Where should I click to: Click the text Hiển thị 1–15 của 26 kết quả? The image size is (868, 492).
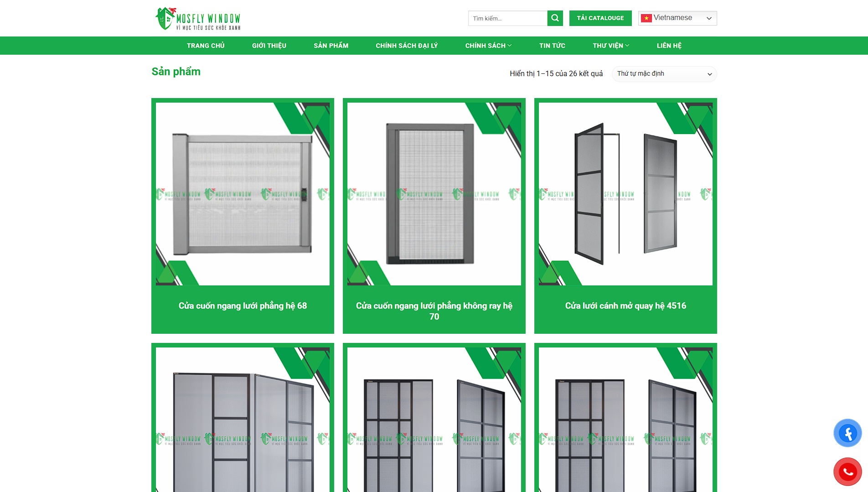[x=556, y=74]
